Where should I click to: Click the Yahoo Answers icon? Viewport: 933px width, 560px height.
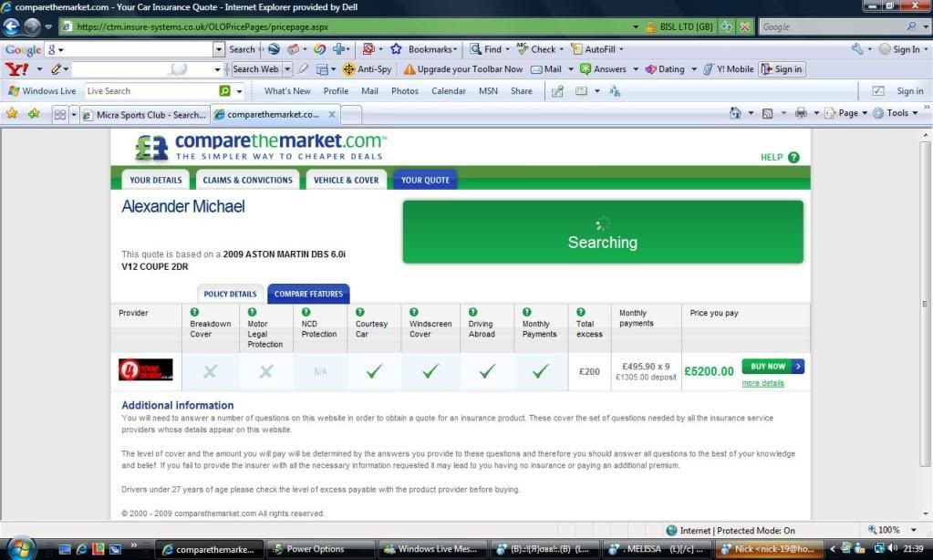(x=586, y=69)
